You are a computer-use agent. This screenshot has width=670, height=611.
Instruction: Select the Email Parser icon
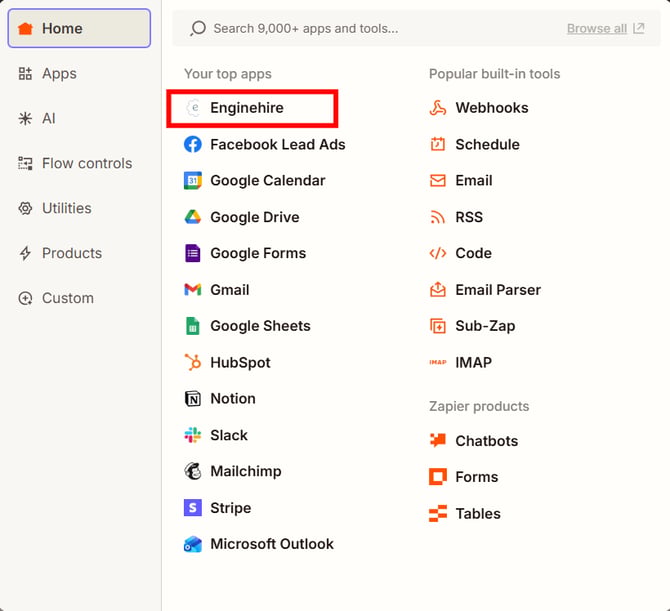[438, 290]
